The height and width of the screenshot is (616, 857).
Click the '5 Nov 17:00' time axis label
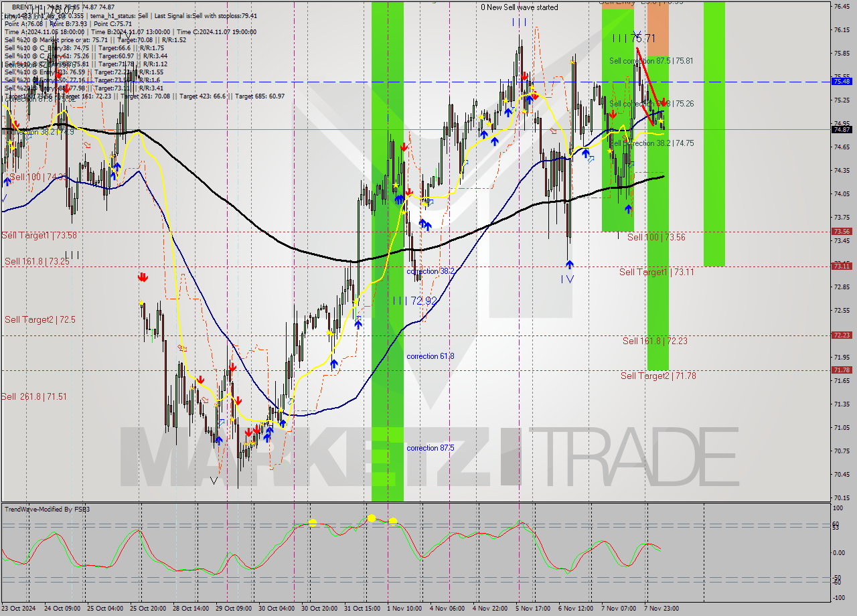pos(532,609)
